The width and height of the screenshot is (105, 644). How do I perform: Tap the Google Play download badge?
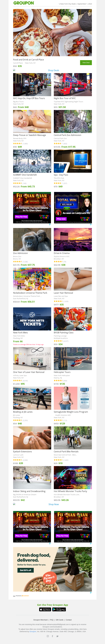59,610
